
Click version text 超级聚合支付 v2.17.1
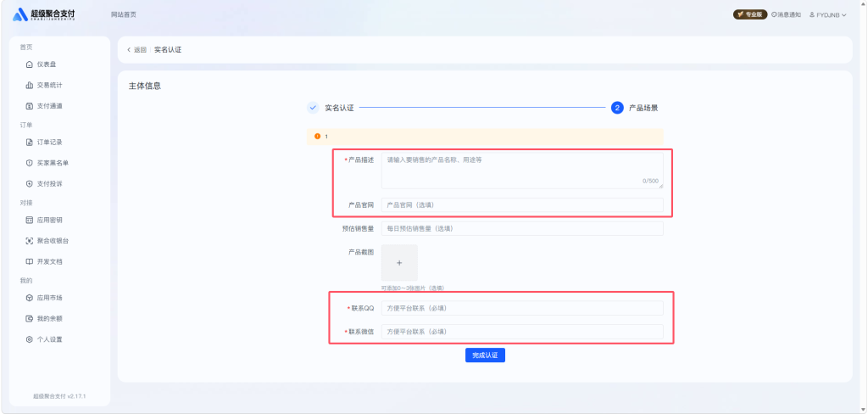point(59,396)
